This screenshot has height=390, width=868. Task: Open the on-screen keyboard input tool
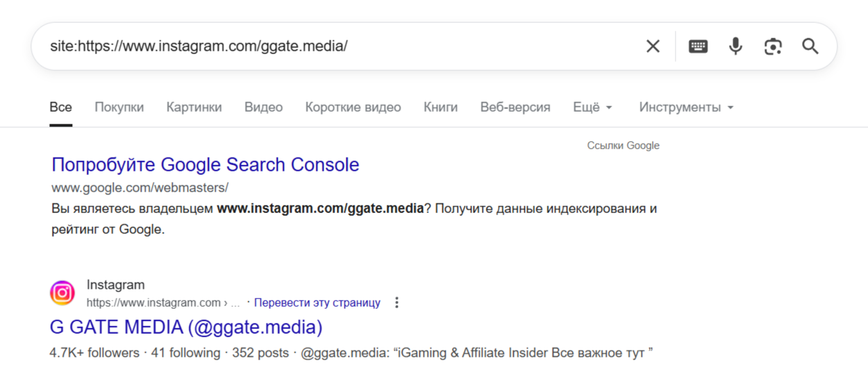[x=698, y=46]
